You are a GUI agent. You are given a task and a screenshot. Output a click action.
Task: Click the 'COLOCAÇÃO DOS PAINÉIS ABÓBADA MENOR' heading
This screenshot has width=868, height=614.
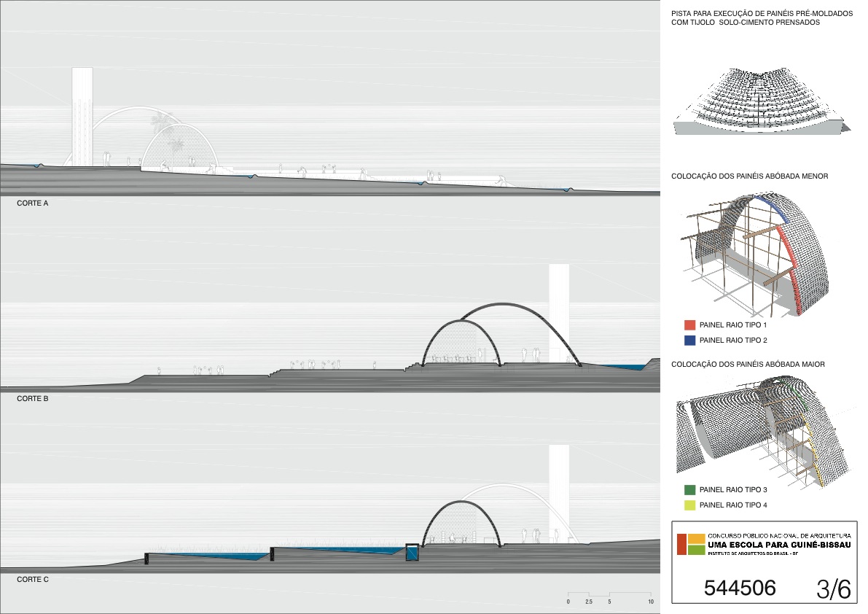[749, 176]
